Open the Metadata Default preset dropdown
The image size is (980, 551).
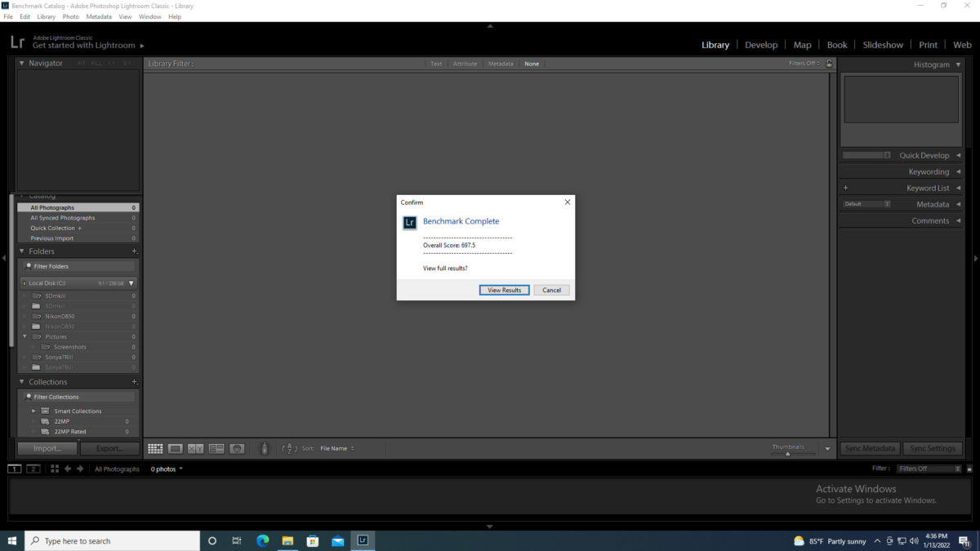(866, 204)
